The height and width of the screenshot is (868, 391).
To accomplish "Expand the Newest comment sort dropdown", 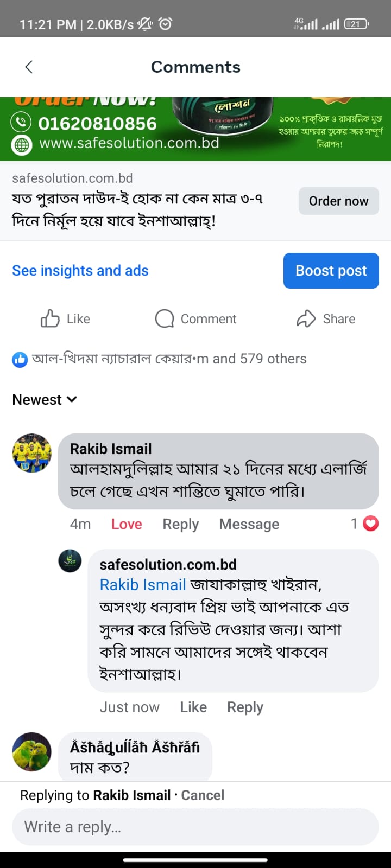I will coord(45,400).
